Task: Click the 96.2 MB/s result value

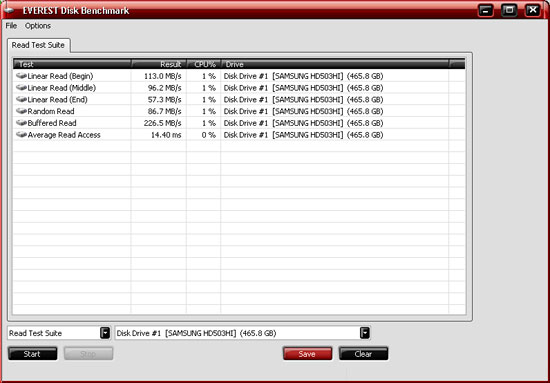Action: pos(165,88)
